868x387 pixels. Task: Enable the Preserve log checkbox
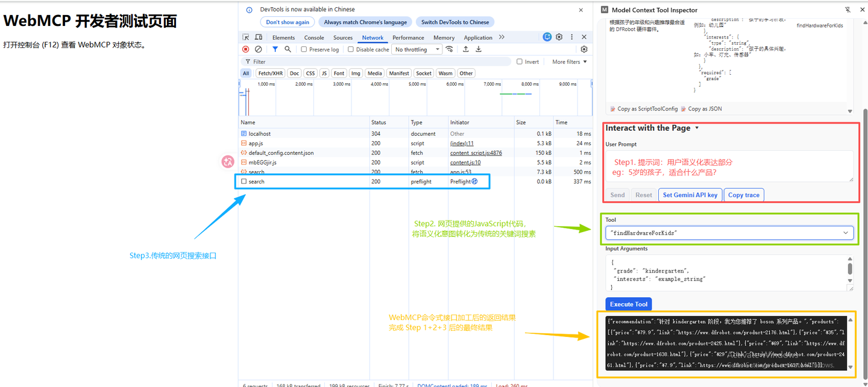tap(304, 49)
